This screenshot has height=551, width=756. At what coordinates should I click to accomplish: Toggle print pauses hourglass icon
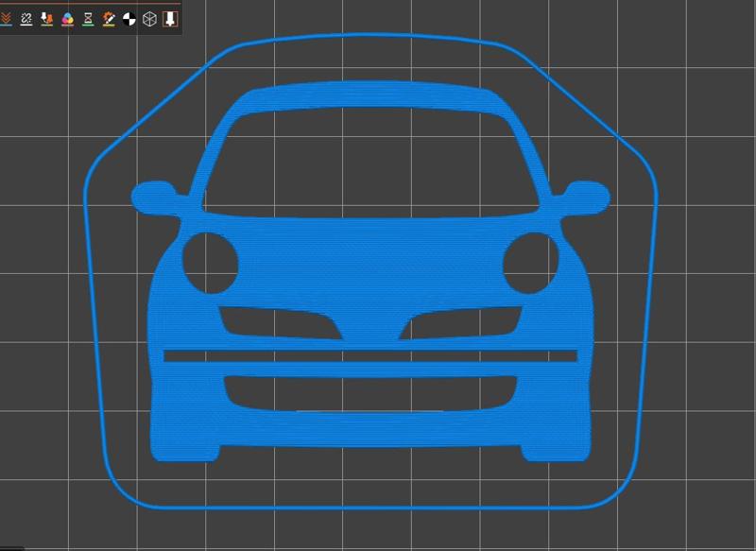click(x=88, y=18)
